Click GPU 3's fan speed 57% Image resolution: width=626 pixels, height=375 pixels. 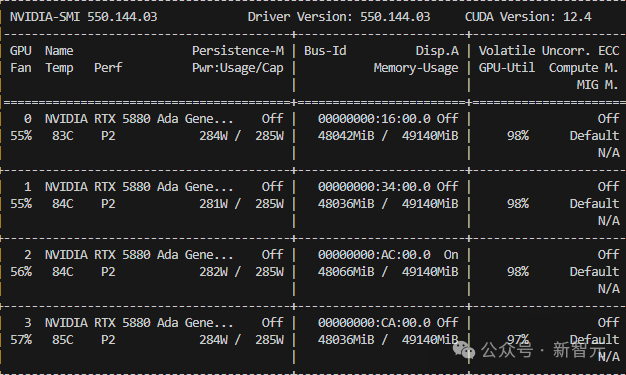(21, 339)
